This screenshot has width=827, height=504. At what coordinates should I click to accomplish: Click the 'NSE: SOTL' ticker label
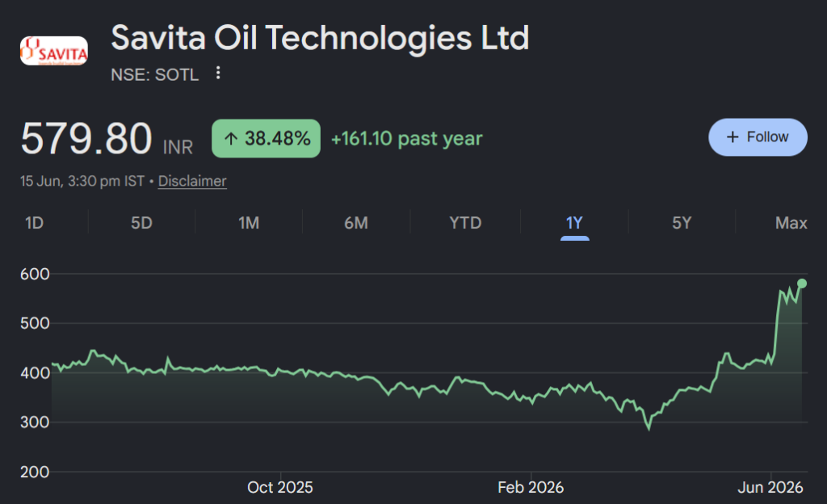pyautogui.click(x=154, y=75)
